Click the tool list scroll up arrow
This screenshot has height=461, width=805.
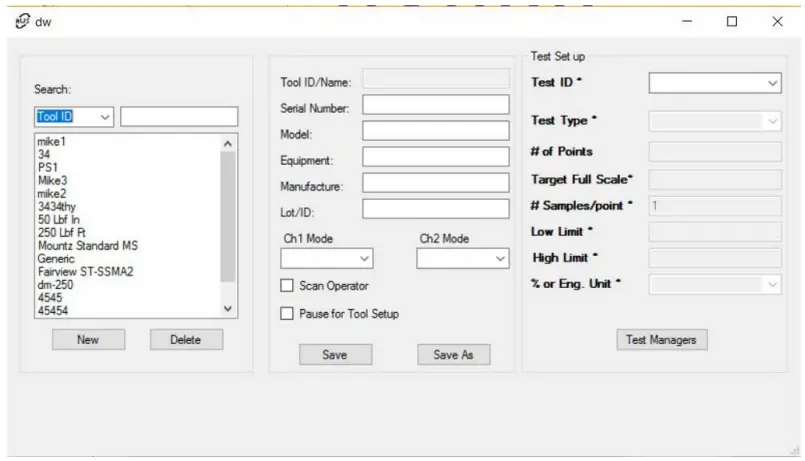228,144
